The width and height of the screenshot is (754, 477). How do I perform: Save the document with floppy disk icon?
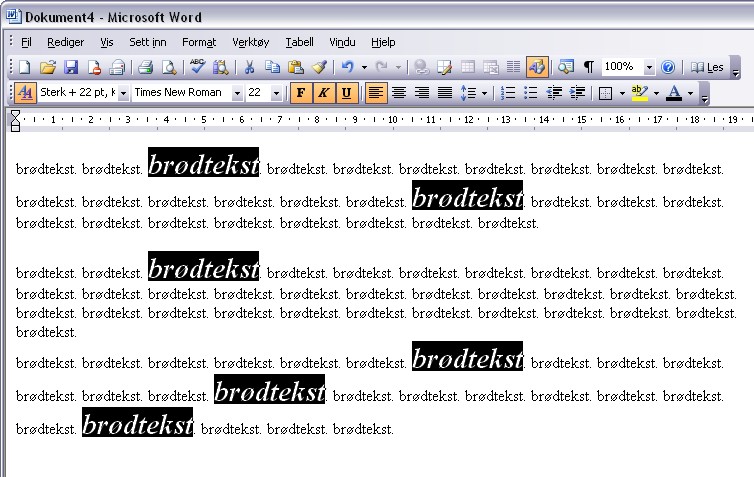point(71,67)
